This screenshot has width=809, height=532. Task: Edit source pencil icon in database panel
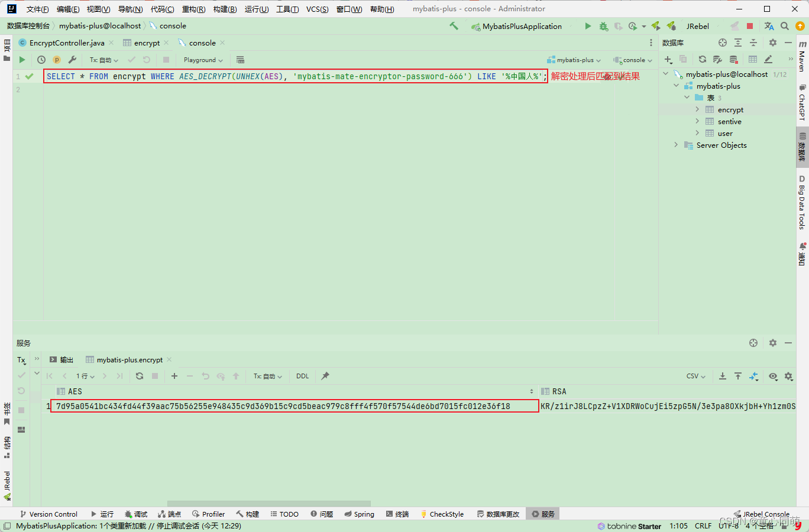click(x=768, y=59)
